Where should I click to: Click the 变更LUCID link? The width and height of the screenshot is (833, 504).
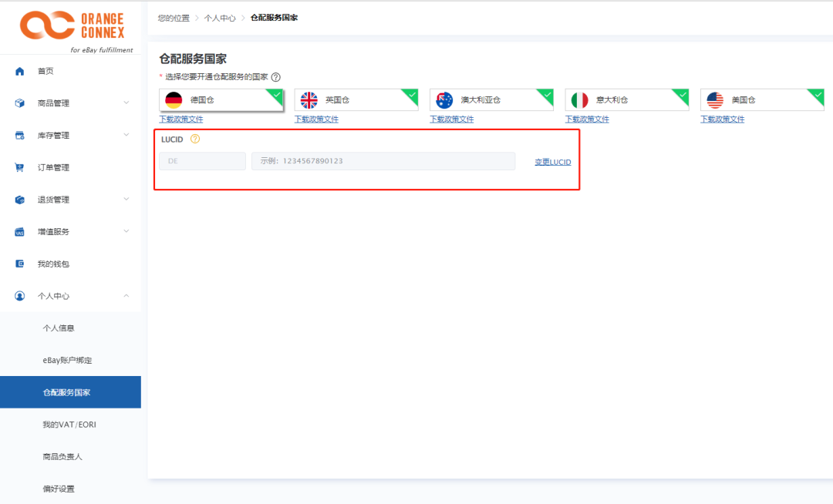point(552,162)
